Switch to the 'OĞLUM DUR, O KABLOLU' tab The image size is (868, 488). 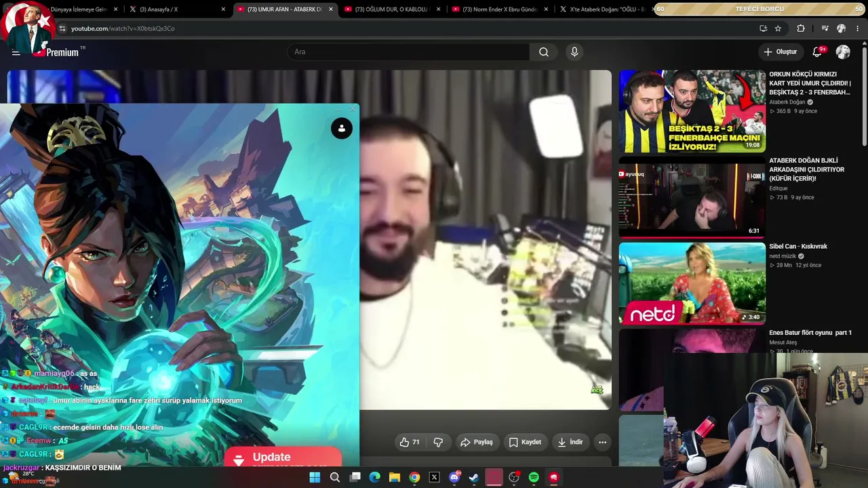click(x=392, y=9)
